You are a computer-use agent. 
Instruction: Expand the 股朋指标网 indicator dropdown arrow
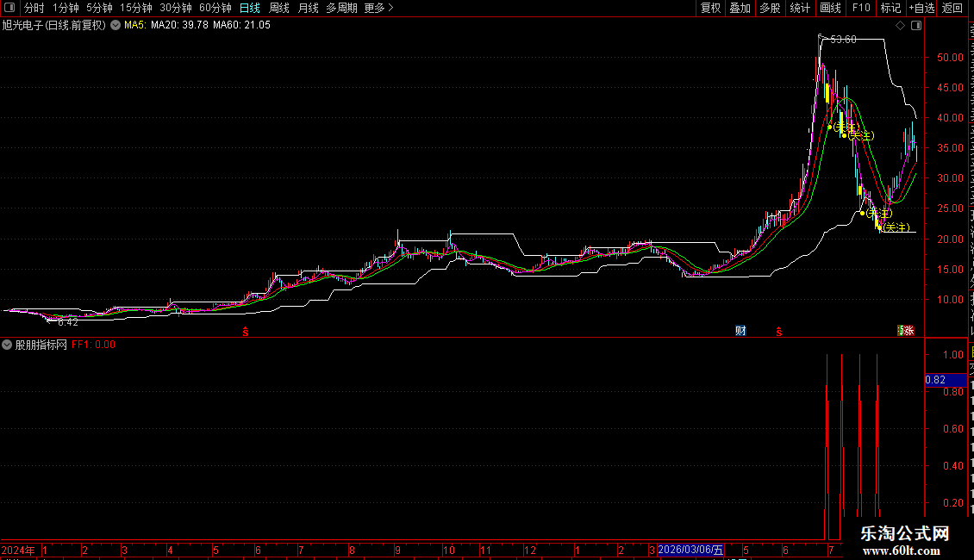[7, 345]
